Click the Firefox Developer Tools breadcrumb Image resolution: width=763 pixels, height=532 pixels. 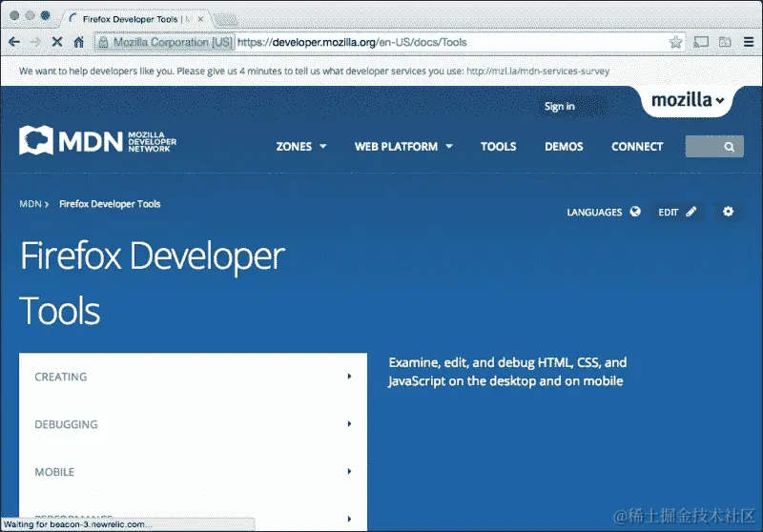(x=110, y=204)
